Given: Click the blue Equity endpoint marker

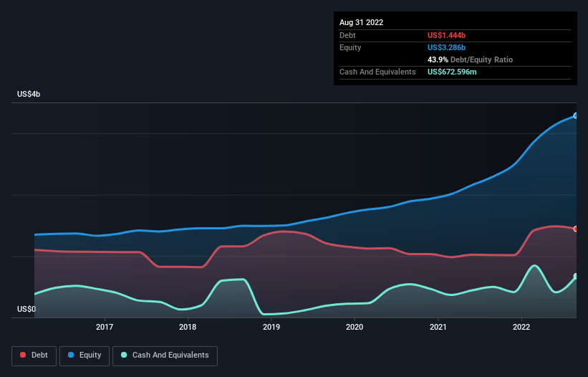Looking at the screenshot, I should pyautogui.click(x=576, y=116).
